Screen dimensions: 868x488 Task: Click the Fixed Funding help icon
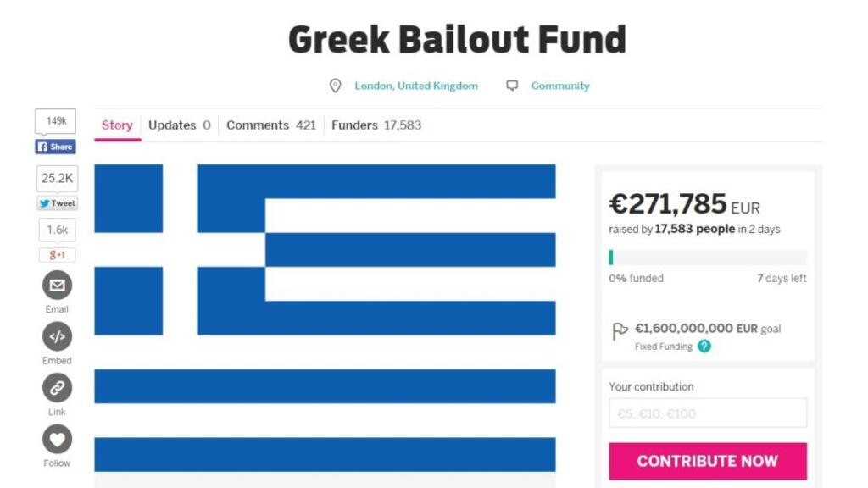coord(704,347)
